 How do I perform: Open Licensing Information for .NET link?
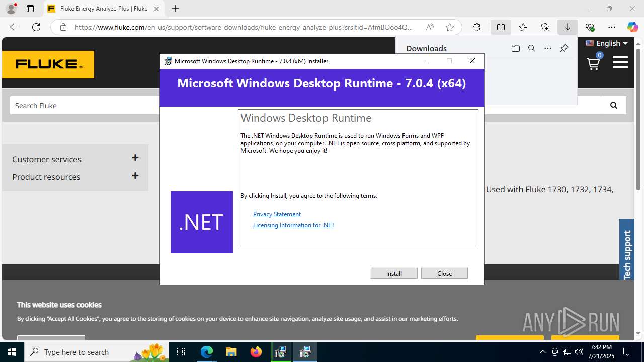point(293,225)
